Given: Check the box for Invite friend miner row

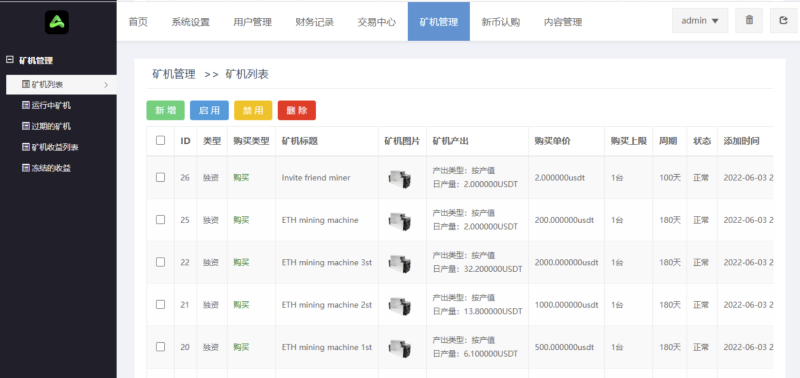Looking at the screenshot, I should [160, 178].
